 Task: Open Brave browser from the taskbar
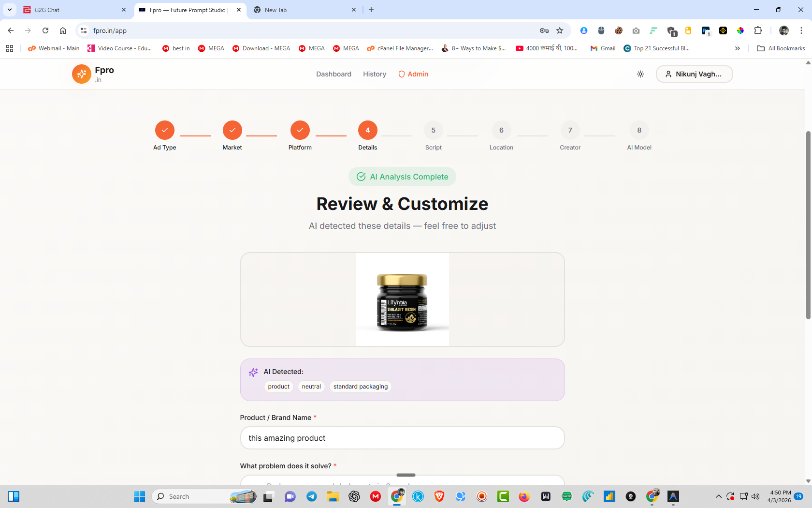[x=439, y=496]
